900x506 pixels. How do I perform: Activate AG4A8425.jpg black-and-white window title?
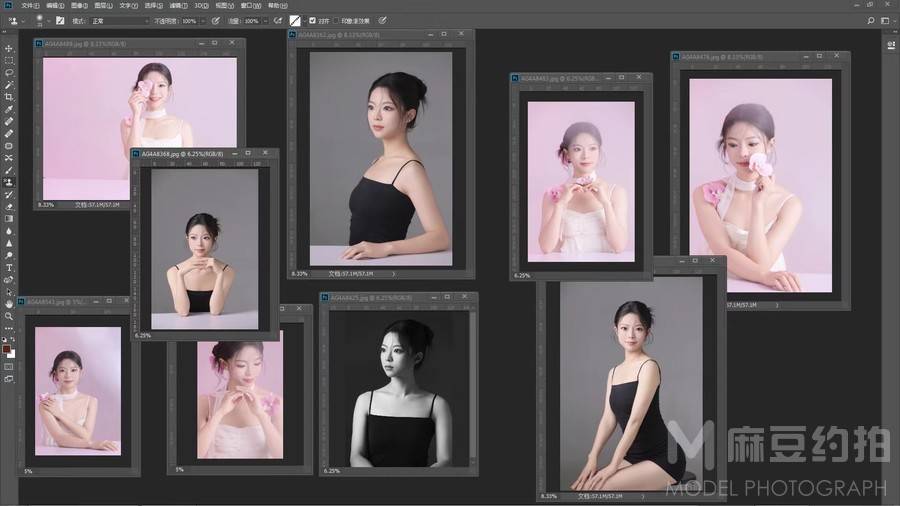[372, 298]
